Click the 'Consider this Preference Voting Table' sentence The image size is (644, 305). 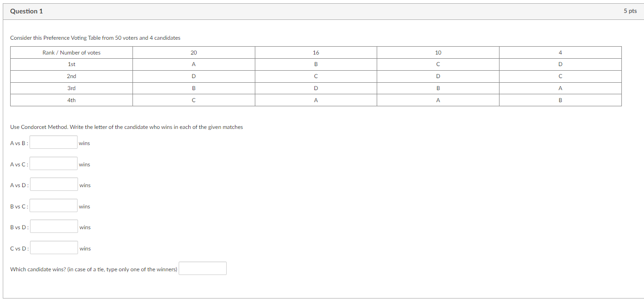[95, 38]
